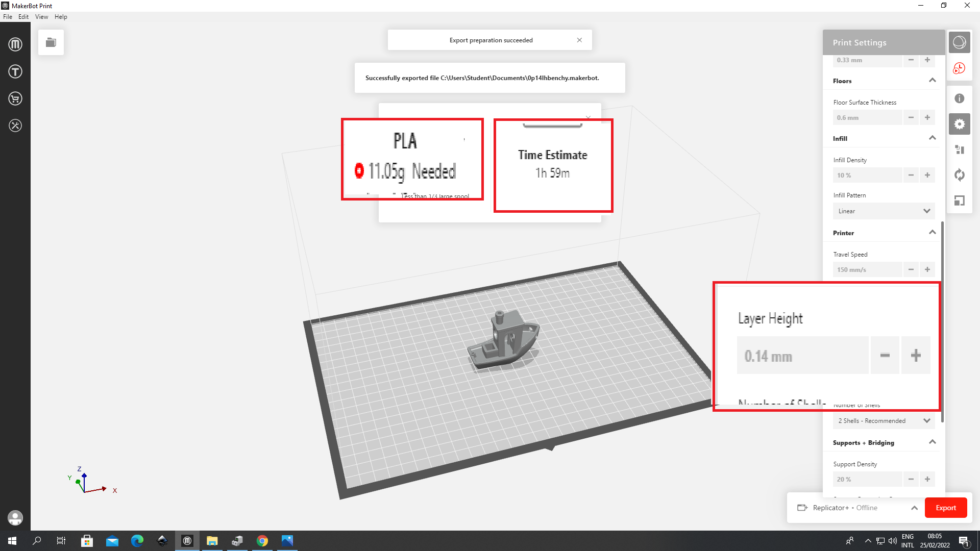Open the MakerBot home icon in sidebar

[15, 44]
